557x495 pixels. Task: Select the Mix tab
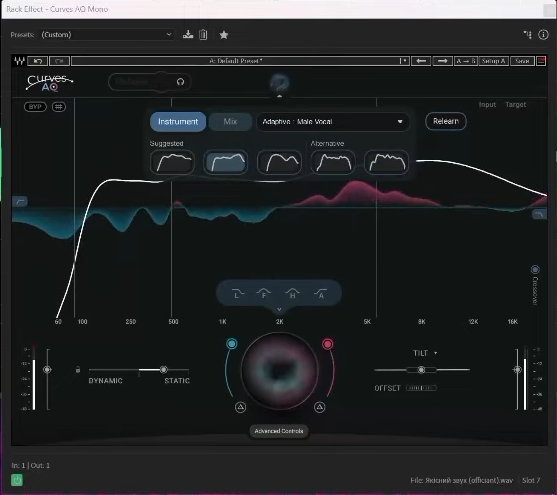coord(230,122)
